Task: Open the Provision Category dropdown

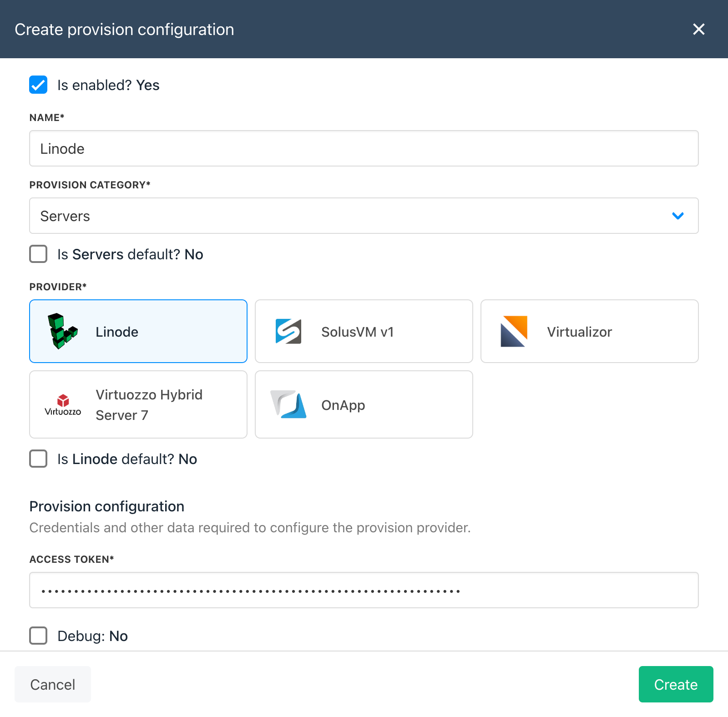Action: click(364, 216)
